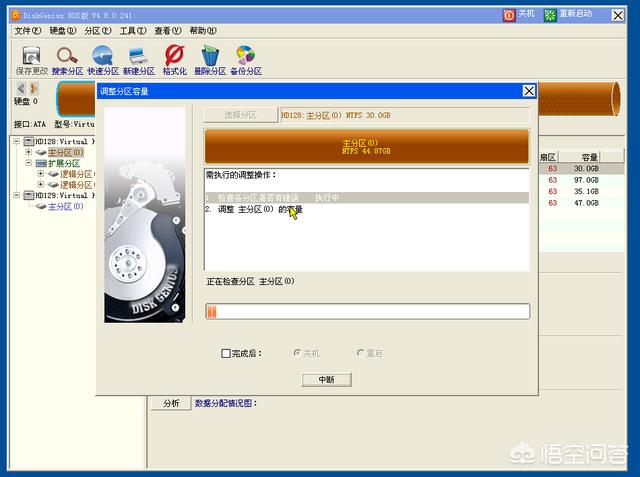This screenshot has width=640, height=477.
Task: Click the DiskGenius app icon in title bar
Action: click(x=16, y=16)
